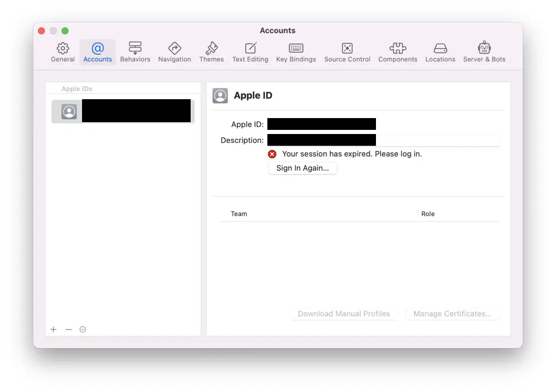556x392 pixels.
Task: Add a new account with plus button
Action: point(53,329)
